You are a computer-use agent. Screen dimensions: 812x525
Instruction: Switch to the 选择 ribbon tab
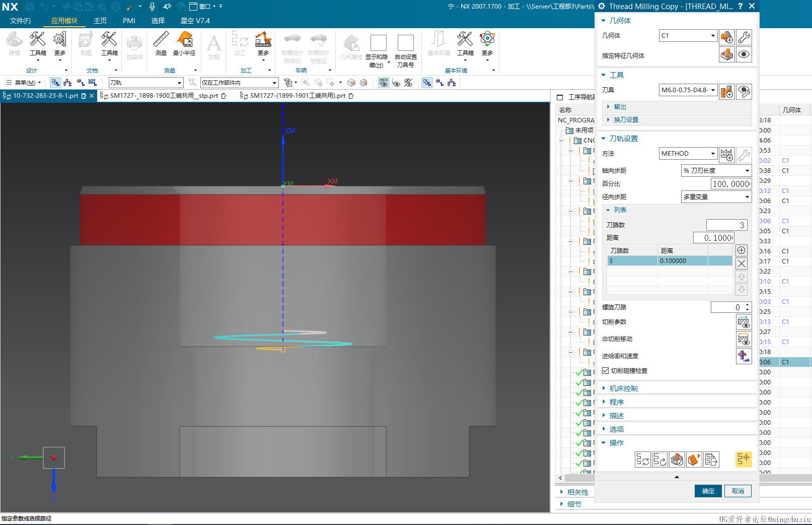click(x=158, y=21)
